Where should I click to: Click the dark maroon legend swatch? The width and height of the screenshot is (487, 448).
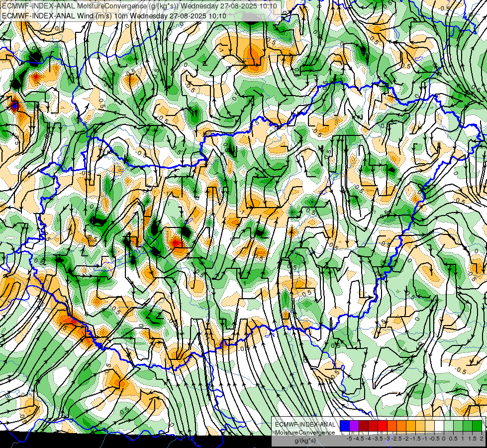tap(364, 426)
